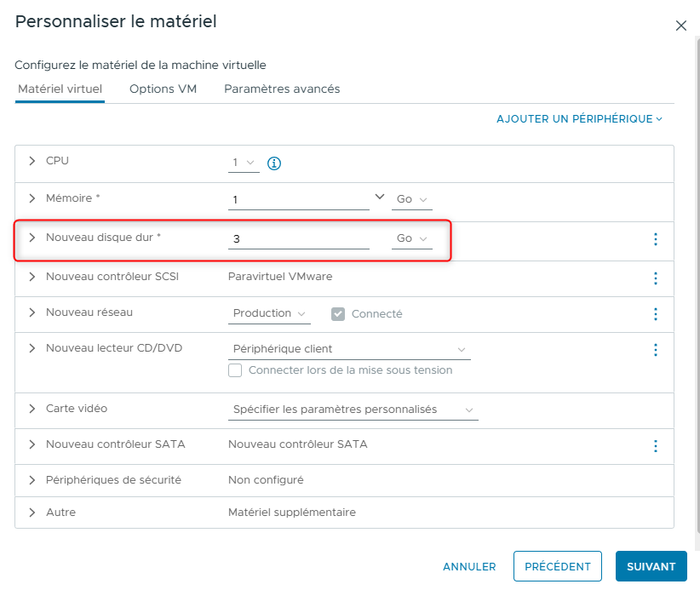
Task: Enable Connecter lors de la mise sous tension
Action: pos(235,370)
